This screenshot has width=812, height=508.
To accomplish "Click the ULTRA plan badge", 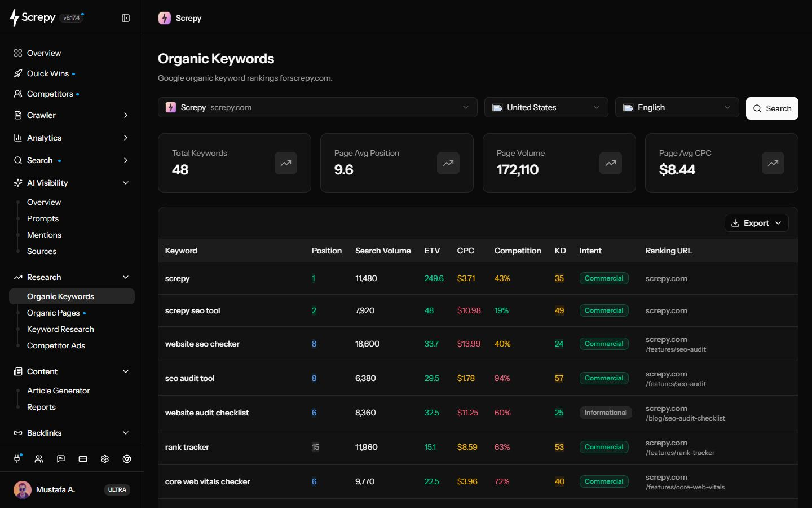I will [x=117, y=490].
